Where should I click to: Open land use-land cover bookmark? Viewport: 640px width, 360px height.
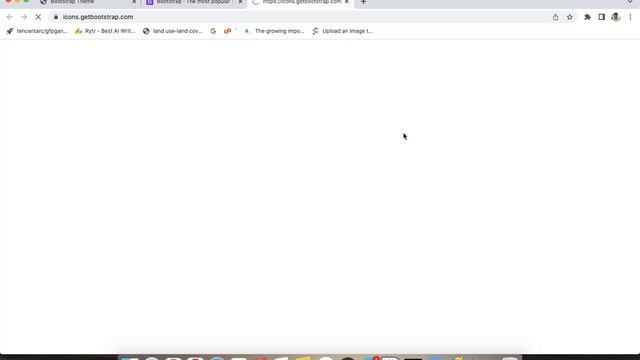click(173, 31)
